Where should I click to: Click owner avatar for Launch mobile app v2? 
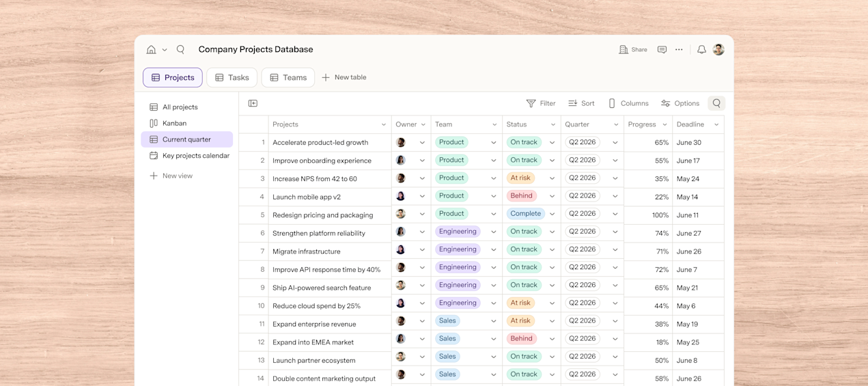[x=401, y=196]
